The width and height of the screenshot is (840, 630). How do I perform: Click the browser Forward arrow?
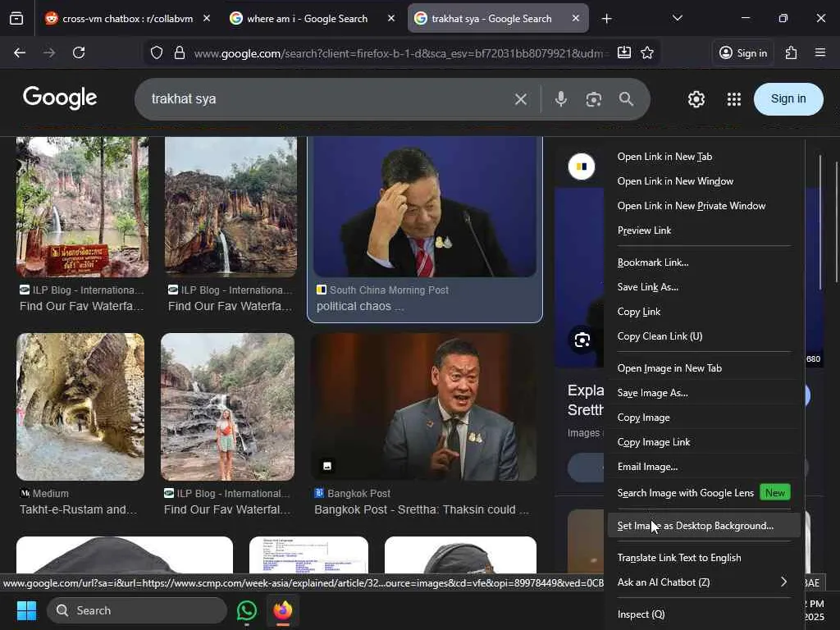[49, 52]
